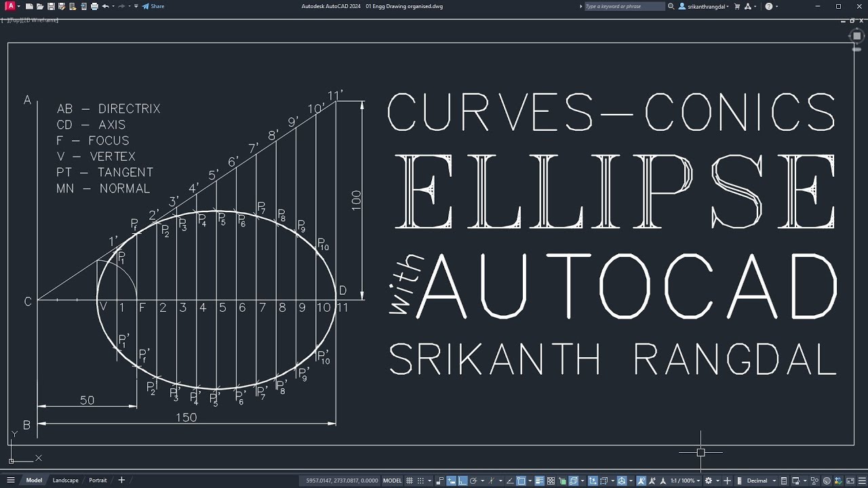The height and width of the screenshot is (488, 868).
Task: Click the annotation monitor plus icon
Action: click(727, 481)
